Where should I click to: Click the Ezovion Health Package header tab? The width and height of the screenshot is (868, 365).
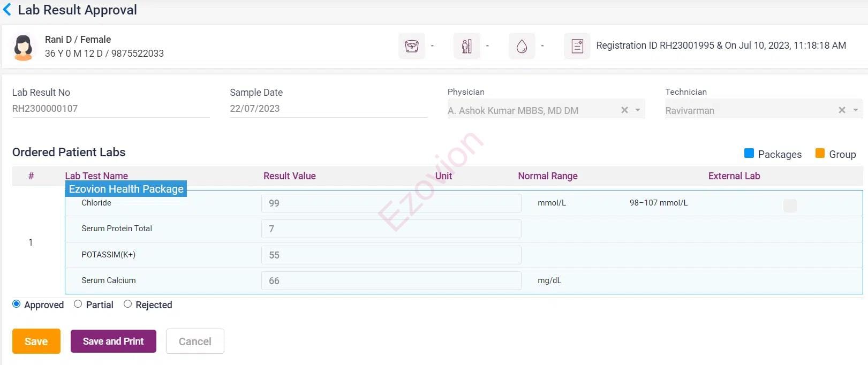pos(126,189)
